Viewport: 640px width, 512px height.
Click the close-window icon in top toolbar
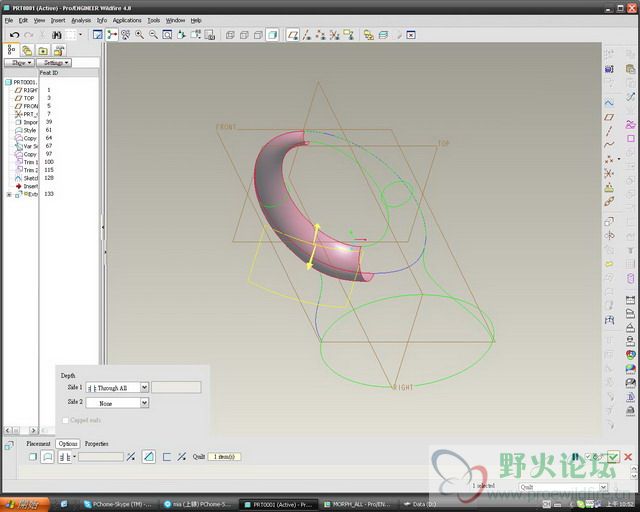click(411, 35)
